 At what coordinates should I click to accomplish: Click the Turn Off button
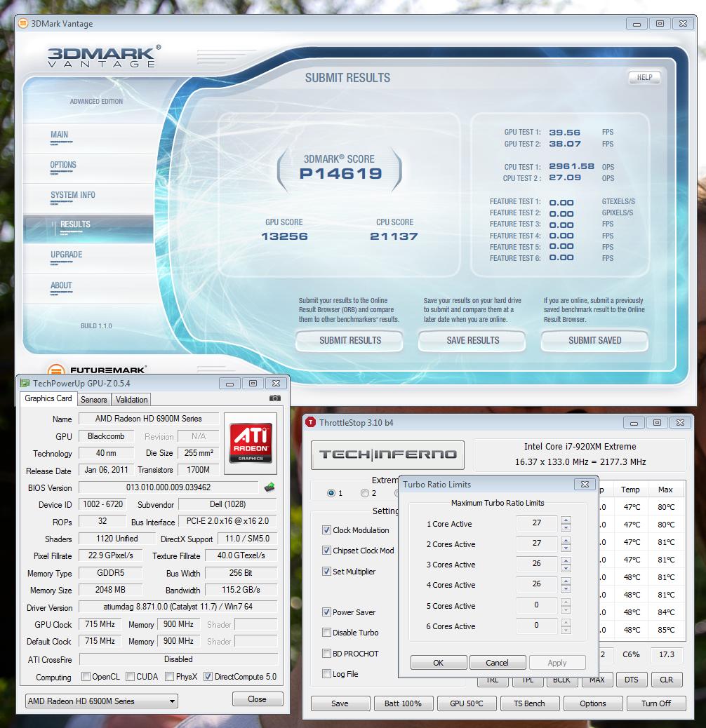pos(656,703)
